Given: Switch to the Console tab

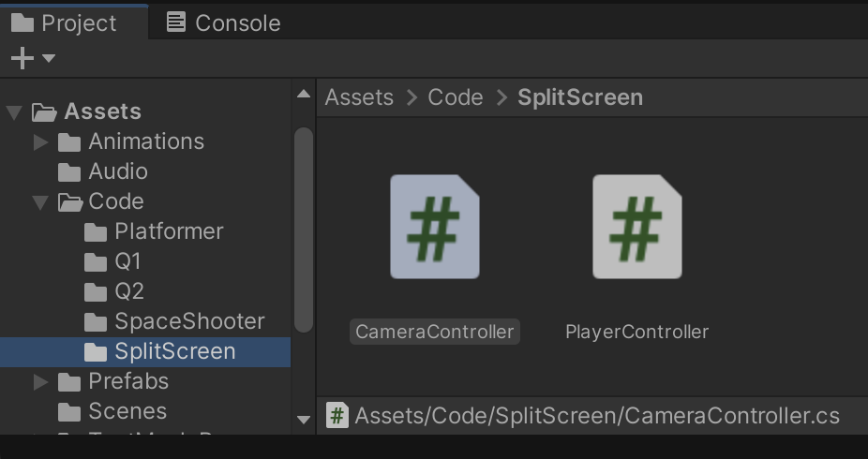Looking at the screenshot, I should tap(223, 22).
